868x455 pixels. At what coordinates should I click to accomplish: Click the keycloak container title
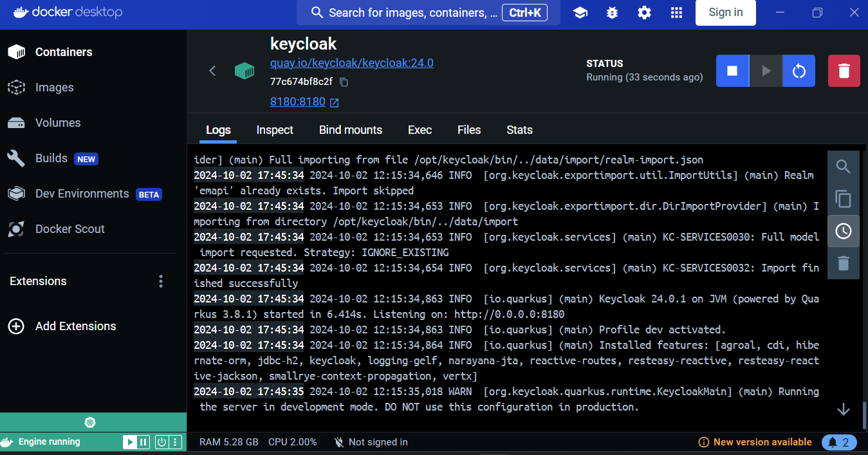point(304,43)
